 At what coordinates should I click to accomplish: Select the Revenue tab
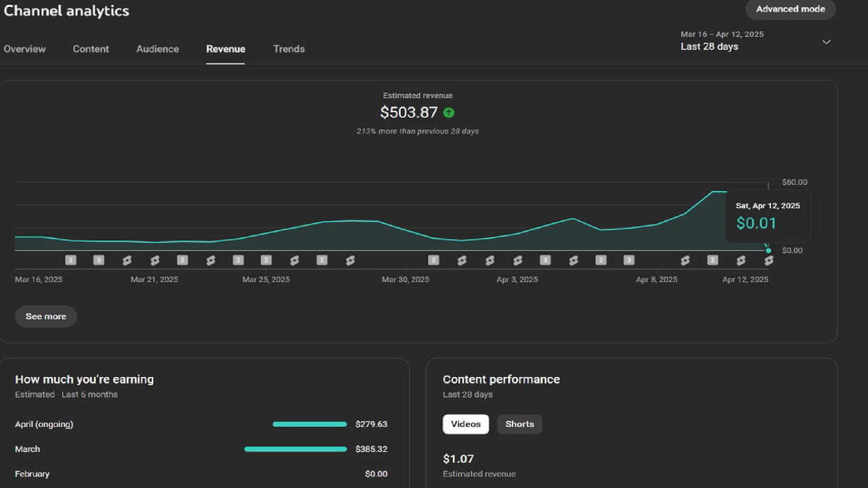(x=226, y=49)
